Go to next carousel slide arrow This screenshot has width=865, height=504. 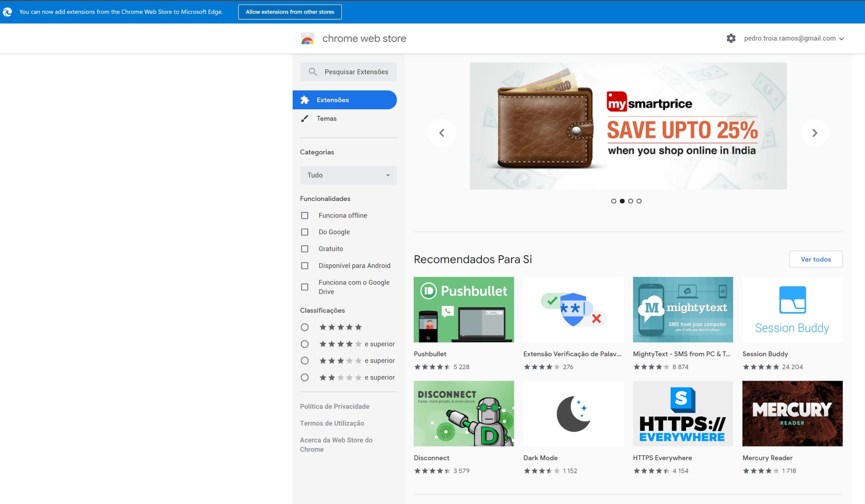pos(815,133)
